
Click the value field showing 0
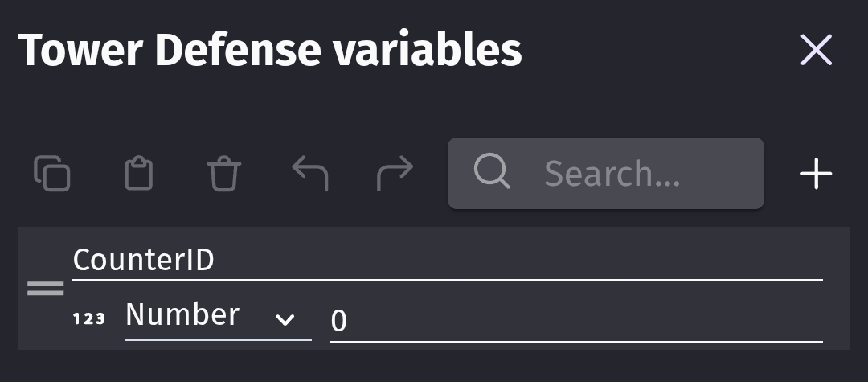coord(575,321)
